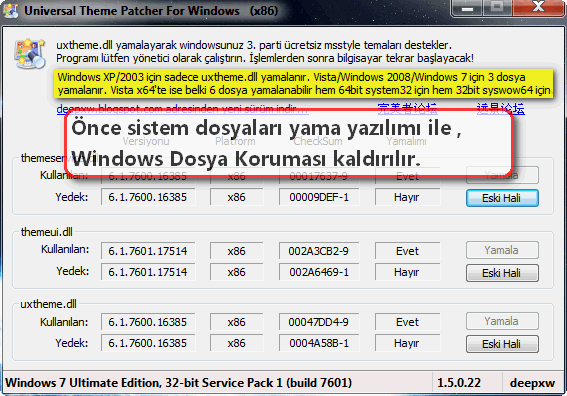Click checksum value 00047DD4-9

[319, 322]
